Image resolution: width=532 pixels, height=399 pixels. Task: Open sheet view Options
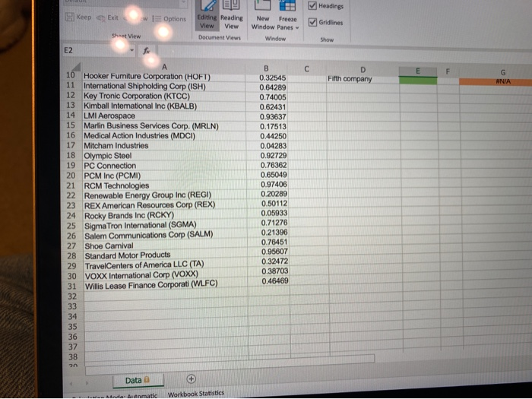[169, 19]
